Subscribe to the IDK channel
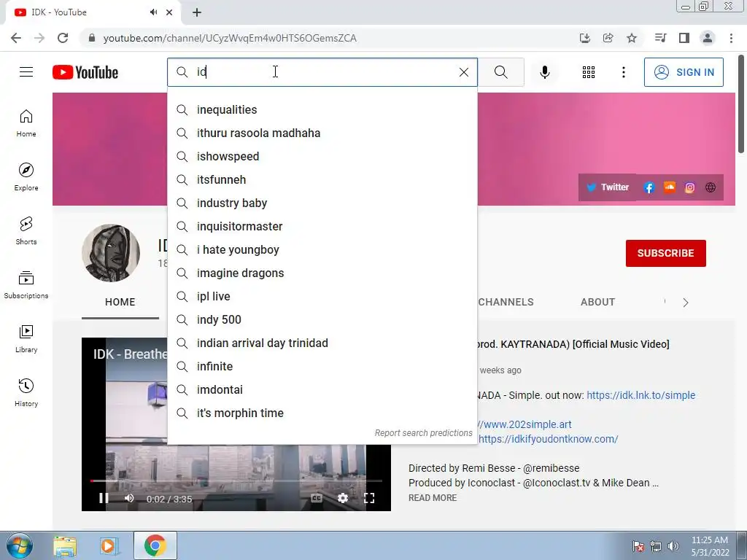The width and height of the screenshot is (747, 560). (665, 253)
